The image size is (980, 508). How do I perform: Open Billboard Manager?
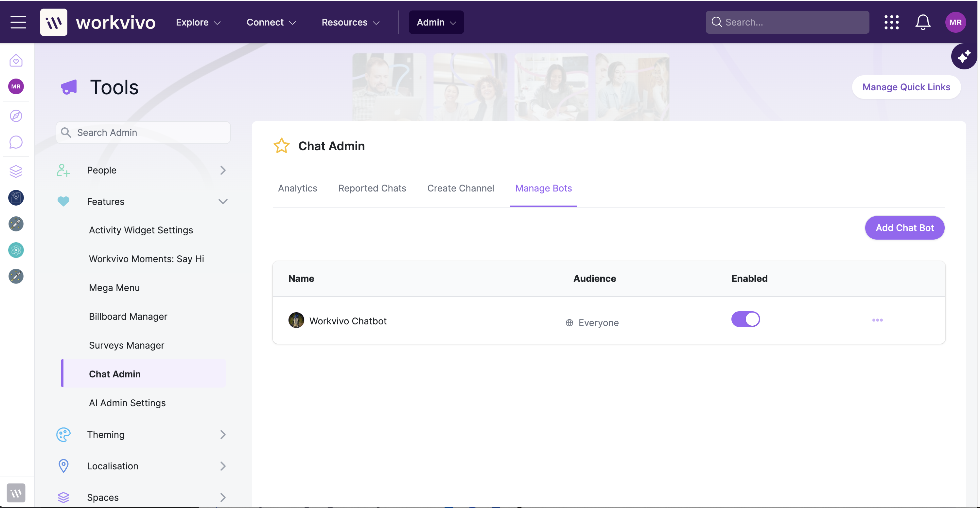coord(128,317)
